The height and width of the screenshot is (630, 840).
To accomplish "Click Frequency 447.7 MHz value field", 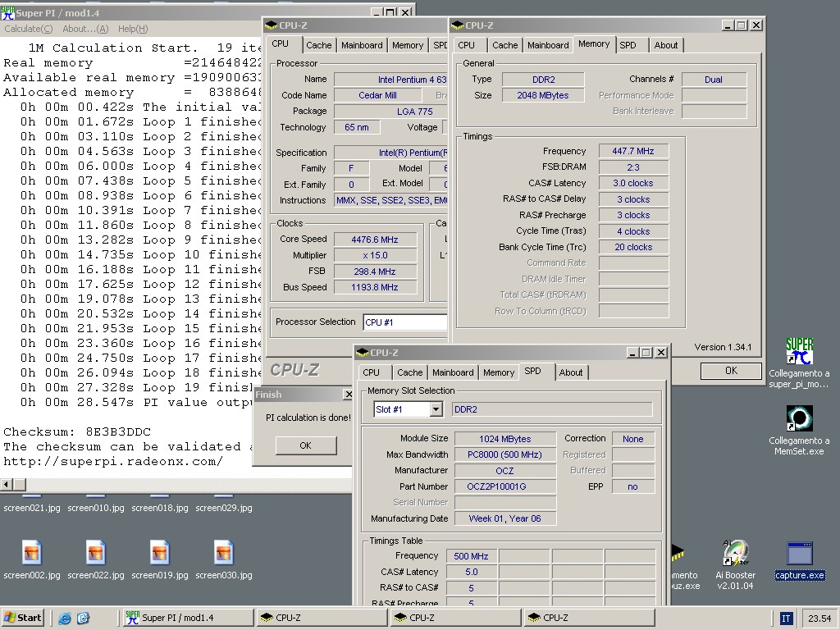I will coord(633,151).
